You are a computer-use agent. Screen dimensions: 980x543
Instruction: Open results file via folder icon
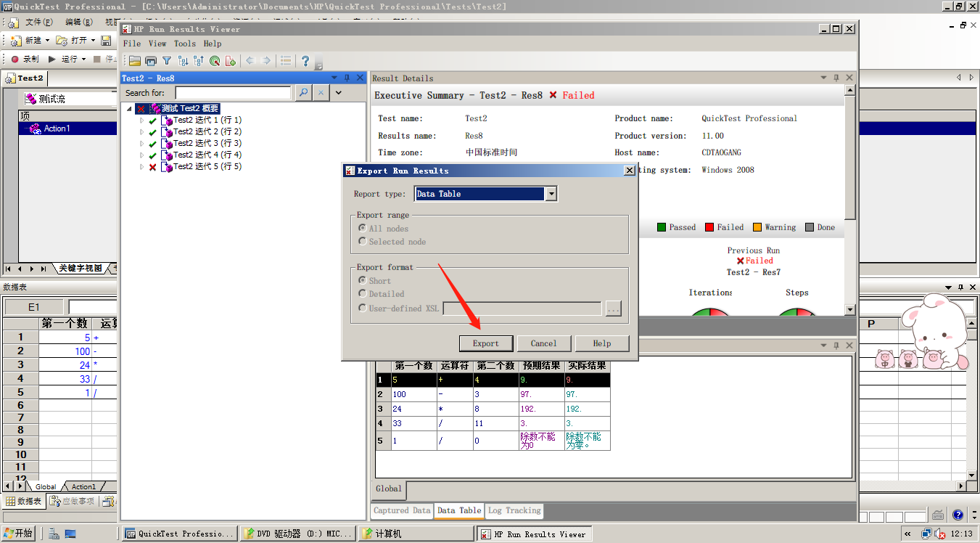pos(135,61)
